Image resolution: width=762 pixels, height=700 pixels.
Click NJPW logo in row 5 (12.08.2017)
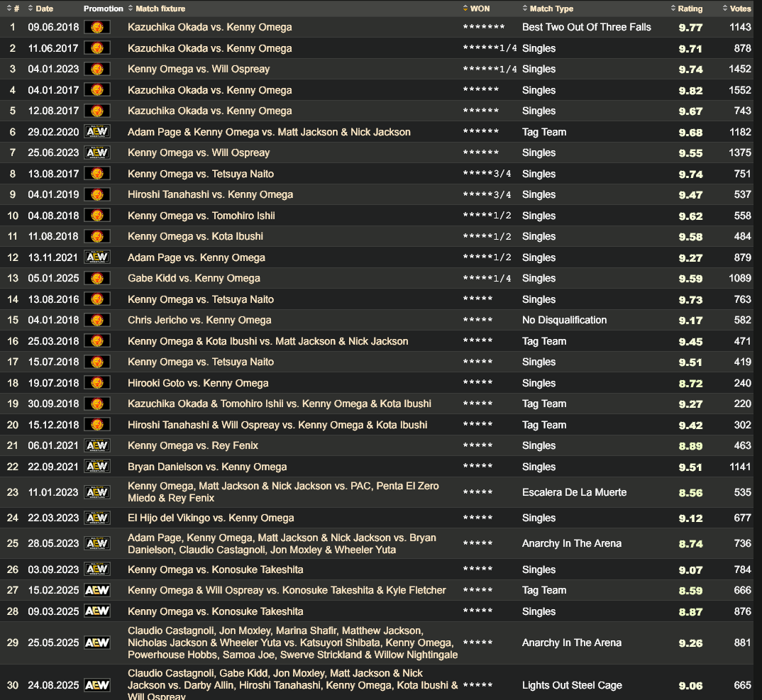click(97, 111)
